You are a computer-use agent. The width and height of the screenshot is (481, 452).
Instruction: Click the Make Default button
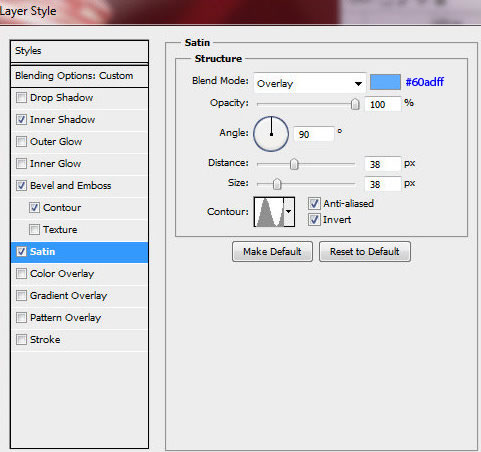[272, 252]
